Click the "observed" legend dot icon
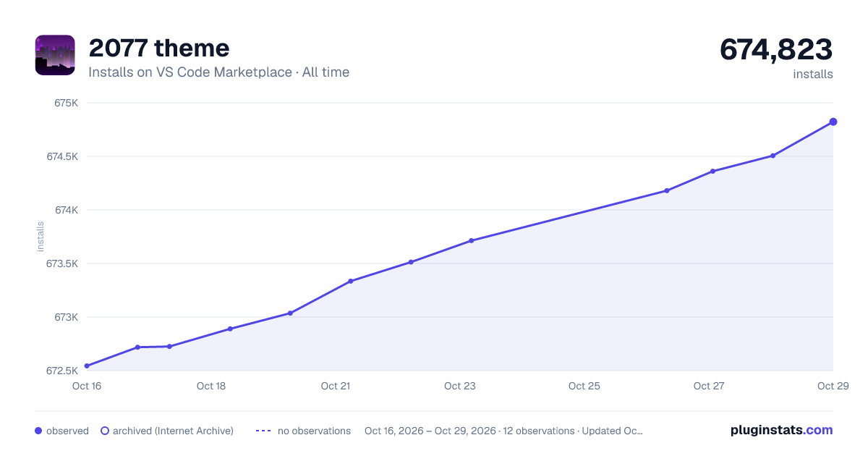 point(38,431)
